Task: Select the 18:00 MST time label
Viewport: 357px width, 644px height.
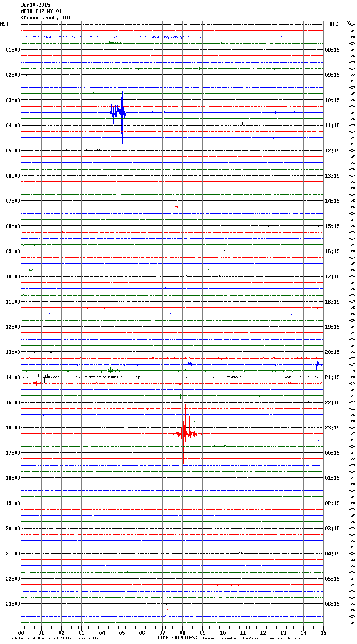Action: tap(13, 478)
